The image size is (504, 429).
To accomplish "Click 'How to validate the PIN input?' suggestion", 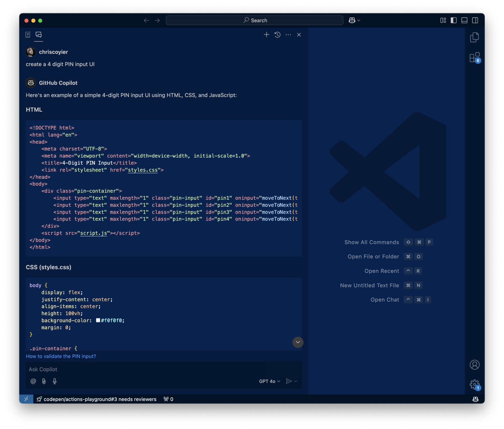I will point(61,356).
